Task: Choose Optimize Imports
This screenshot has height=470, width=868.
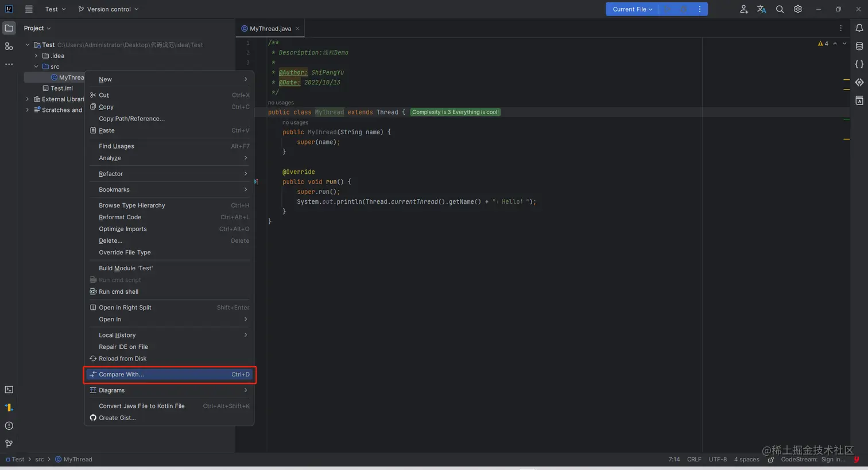Action: tap(169, 229)
